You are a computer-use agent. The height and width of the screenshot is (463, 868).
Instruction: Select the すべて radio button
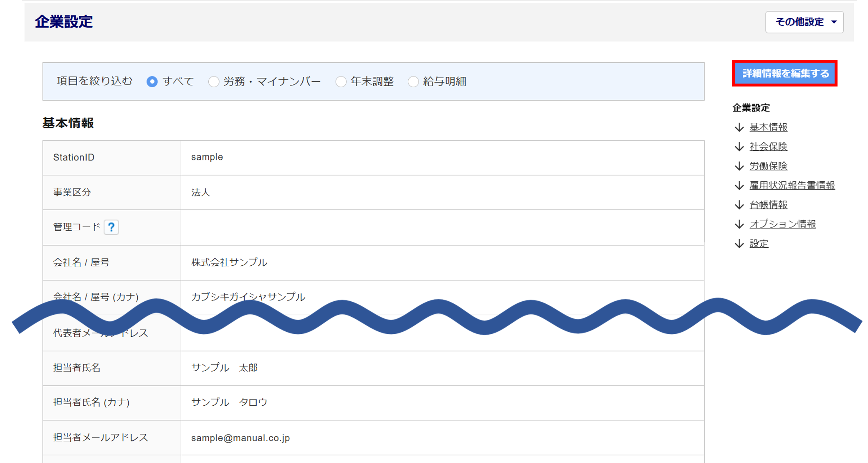[x=152, y=81]
